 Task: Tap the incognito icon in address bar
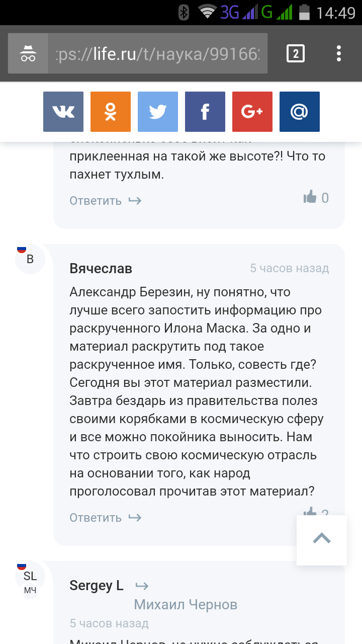pyautogui.click(x=28, y=53)
